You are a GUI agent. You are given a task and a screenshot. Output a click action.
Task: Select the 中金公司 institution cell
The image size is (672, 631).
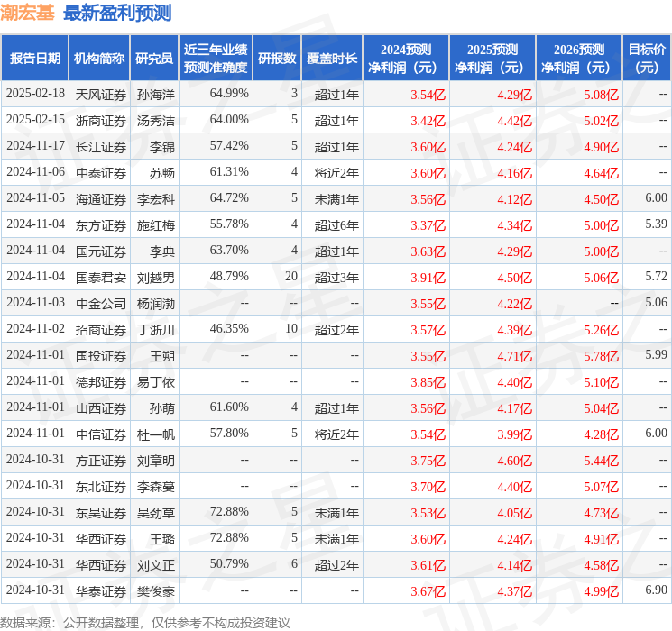(x=100, y=303)
